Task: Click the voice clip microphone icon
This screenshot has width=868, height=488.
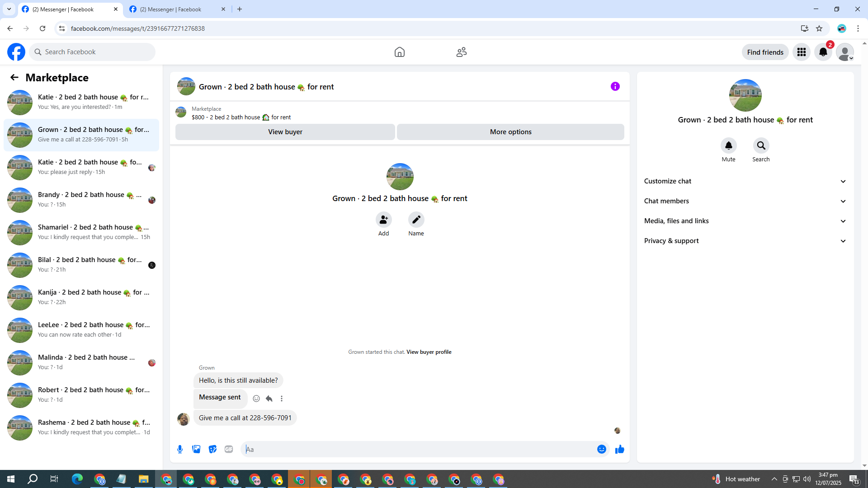Action: click(180, 449)
